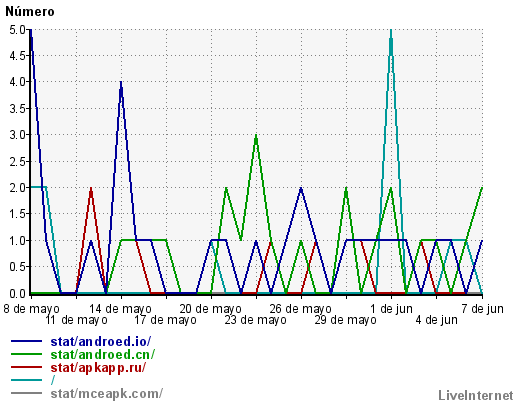Click the LiveInternet watermark text
Screen dimensions: 520x405
[x=476, y=396]
